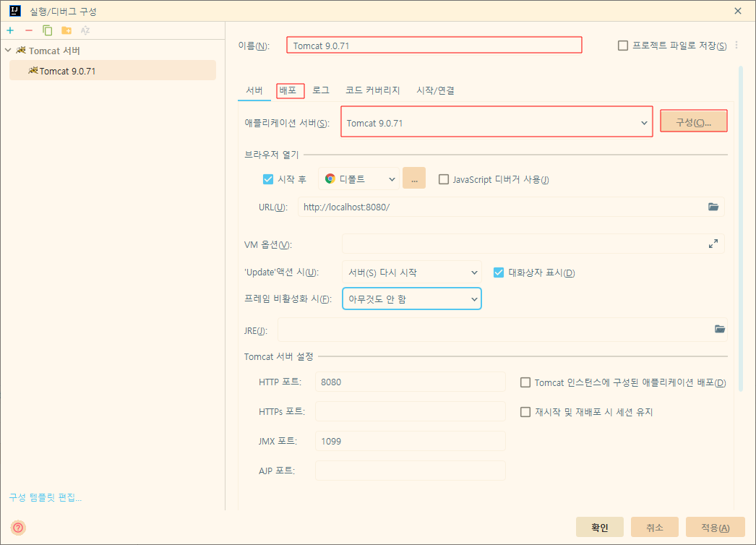Viewport: 756px width, 545px height.
Task: Click the '구성(C)...' button
Action: tap(693, 122)
